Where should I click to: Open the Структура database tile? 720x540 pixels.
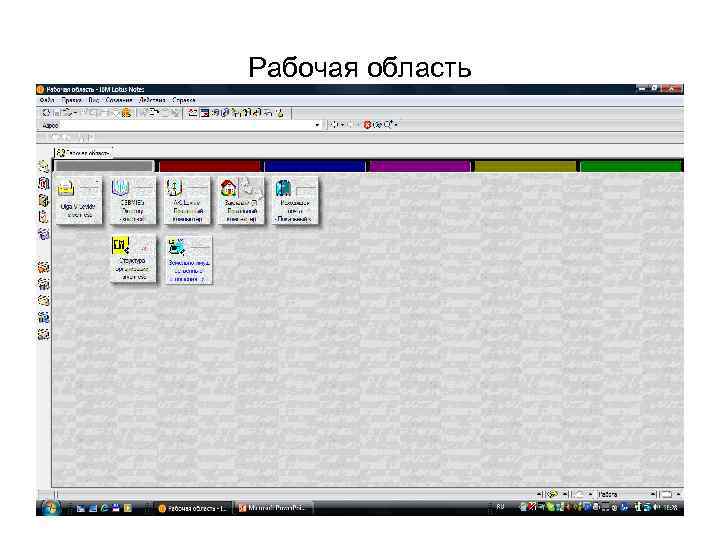click(133, 259)
